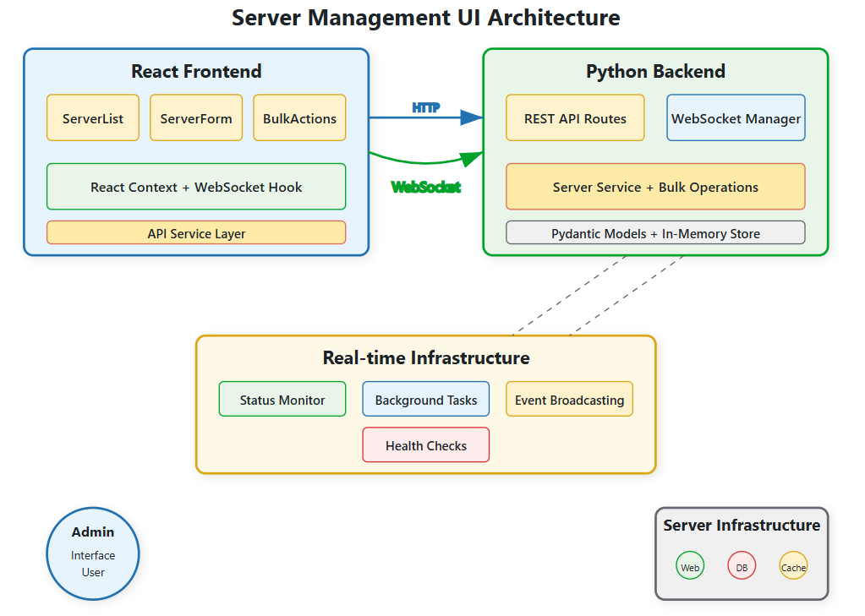Click the red DB server circle
Viewport: 865px width, 616px height.
pos(742,565)
